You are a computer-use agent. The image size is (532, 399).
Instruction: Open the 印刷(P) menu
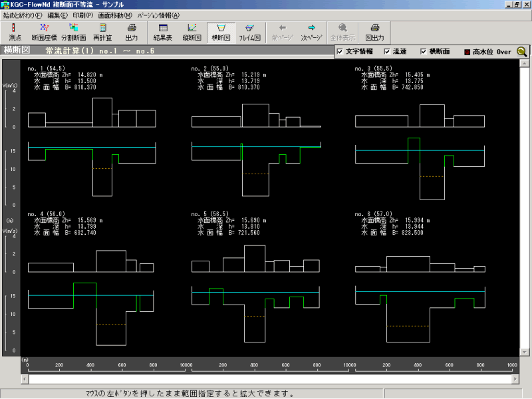(x=83, y=15)
